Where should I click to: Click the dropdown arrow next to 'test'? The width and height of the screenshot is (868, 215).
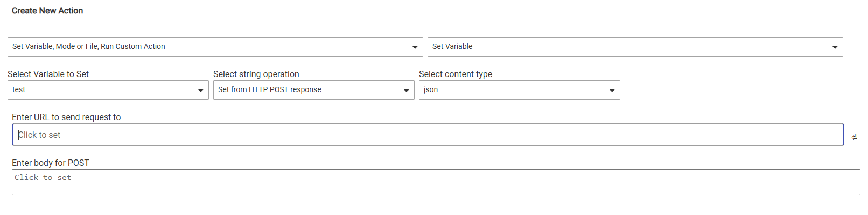point(200,91)
